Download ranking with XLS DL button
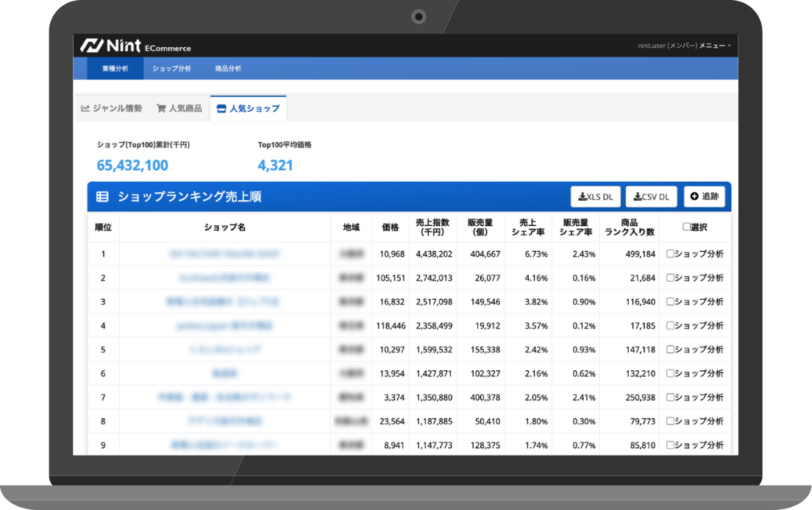 tap(595, 196)
